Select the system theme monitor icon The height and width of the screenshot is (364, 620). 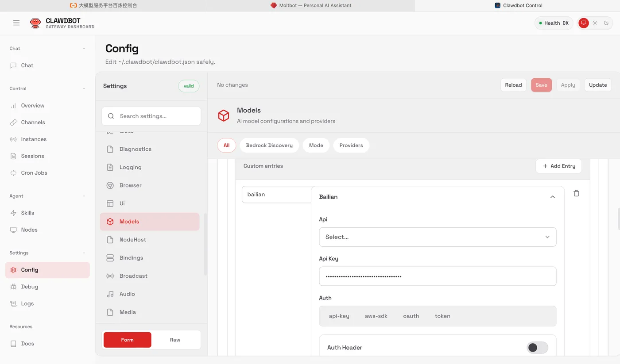(x=584, y=23)
